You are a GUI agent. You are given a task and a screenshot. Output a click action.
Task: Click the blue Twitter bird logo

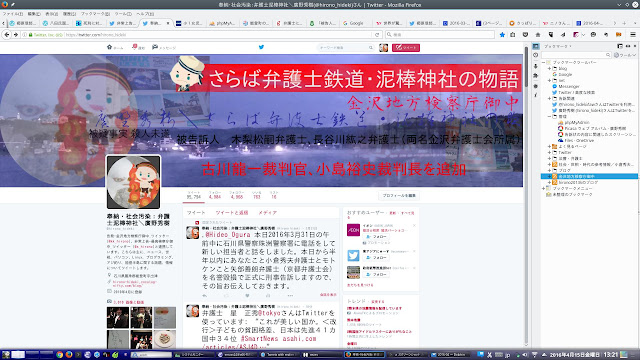click(261, 47)
